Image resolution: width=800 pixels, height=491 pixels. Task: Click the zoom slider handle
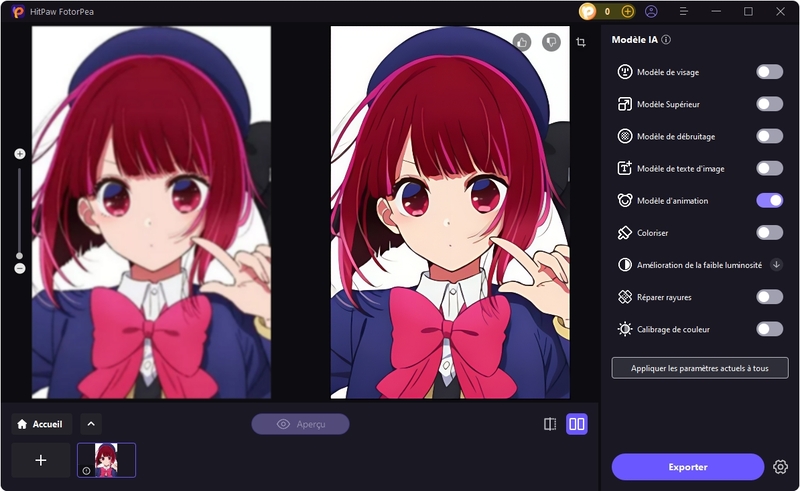point(19,256)
